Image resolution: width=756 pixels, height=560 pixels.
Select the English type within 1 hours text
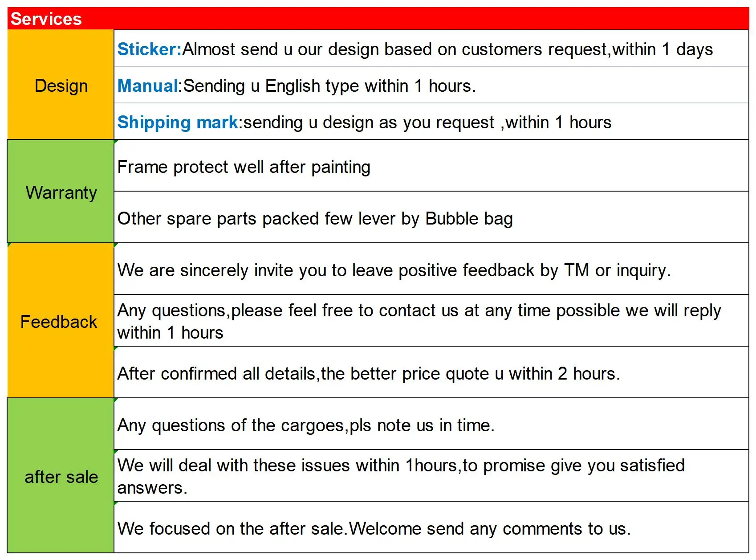coord(329,86)
